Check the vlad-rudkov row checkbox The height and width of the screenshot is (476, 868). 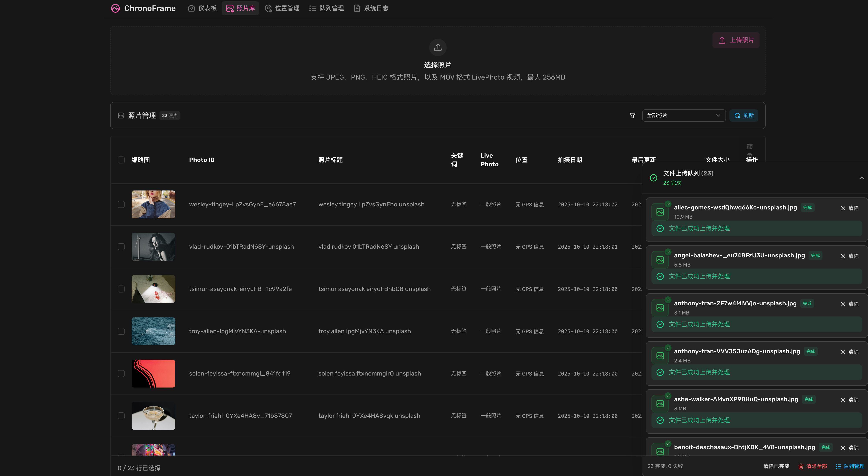click(x=121, y=247)
